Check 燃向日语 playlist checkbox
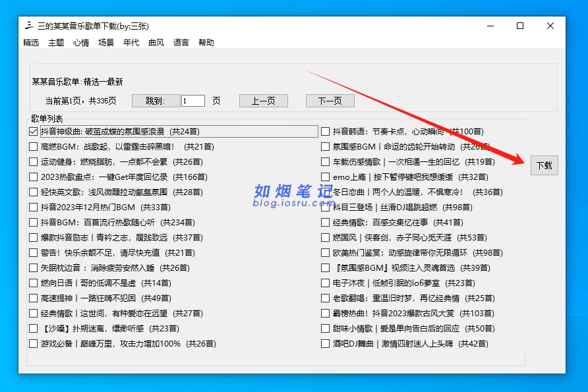The width and height of the screenshot is (588, 392). (x=34, y=283)
